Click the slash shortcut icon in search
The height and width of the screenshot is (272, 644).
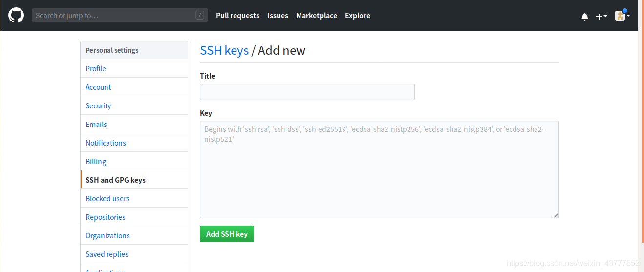tap(200, 15)
